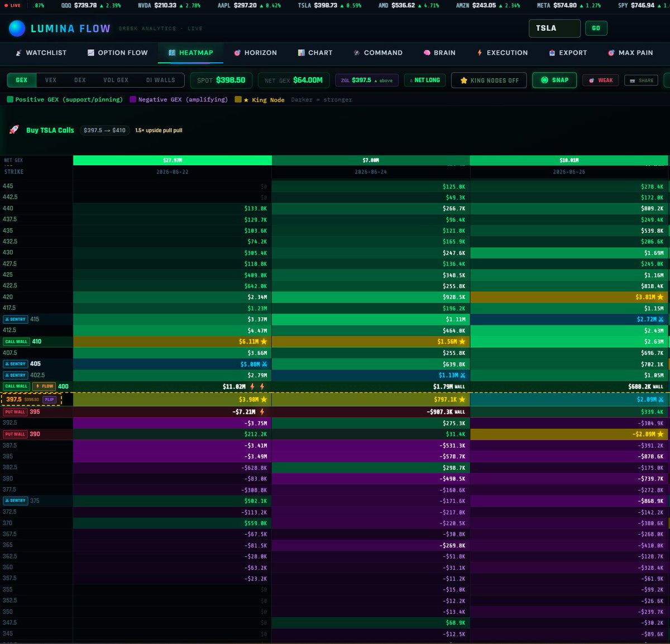Click the Buy TSLA Calls signal link
This screenshot has height=644, width=670.
click(x=50, y=130)
